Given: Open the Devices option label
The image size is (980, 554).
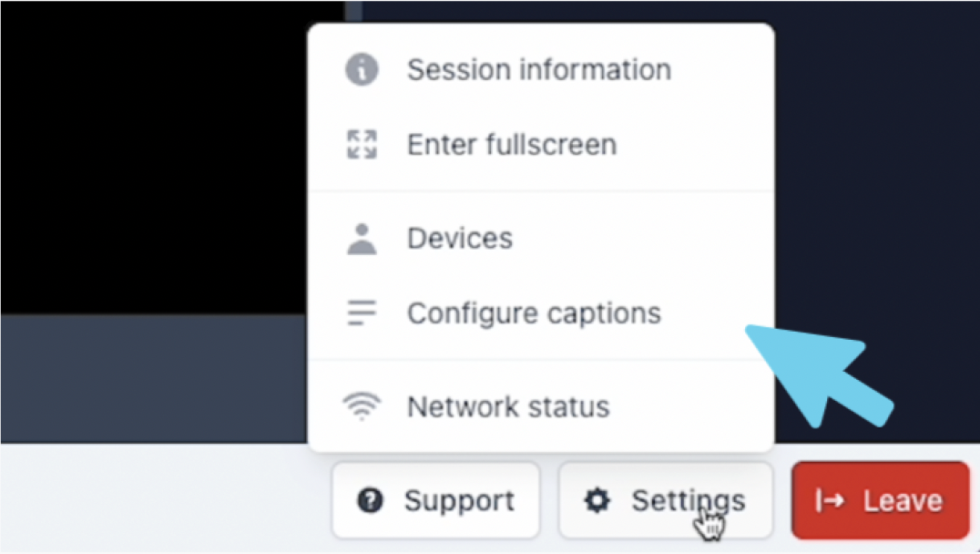Looking at the screenshot, I should tap(460, 238).
